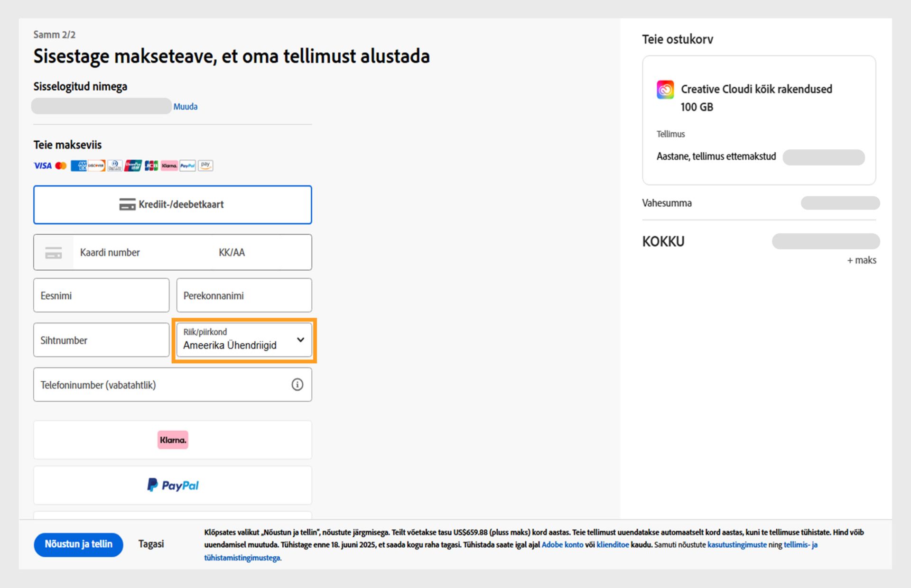The image size is (911, 588).
Task: Open the Riik/piirkond country dropdown
Action: click(244, 340)
